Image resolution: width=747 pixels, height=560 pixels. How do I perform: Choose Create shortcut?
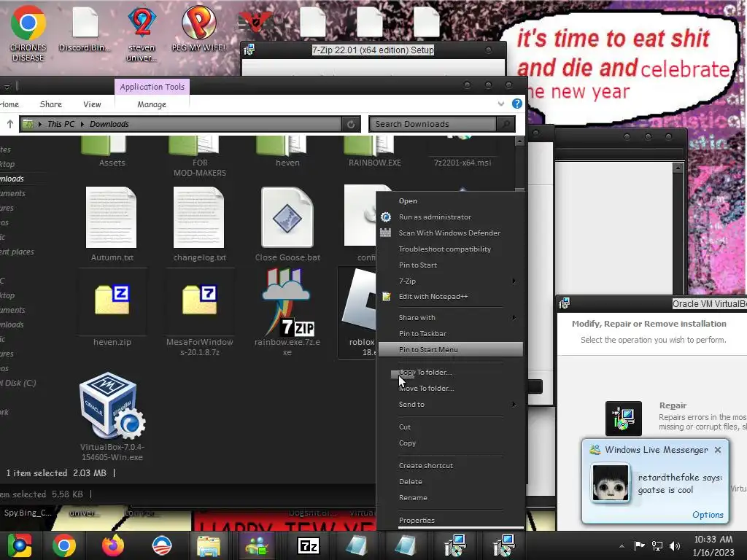(451, 465)
